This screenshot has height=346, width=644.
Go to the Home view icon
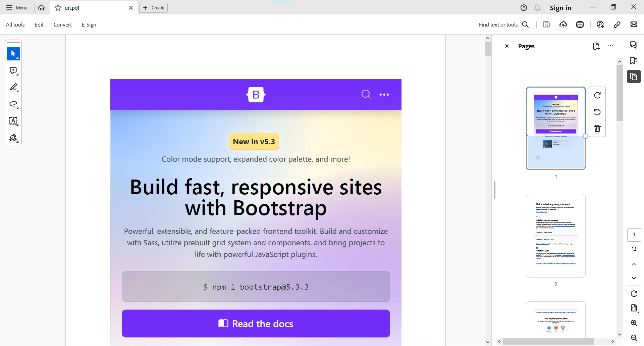pyautogui.click(x=41, y=8)
